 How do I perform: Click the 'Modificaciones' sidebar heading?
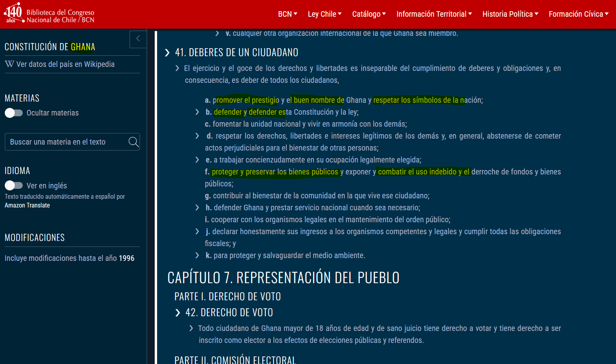pyautogui.click(x=35, y=238)
